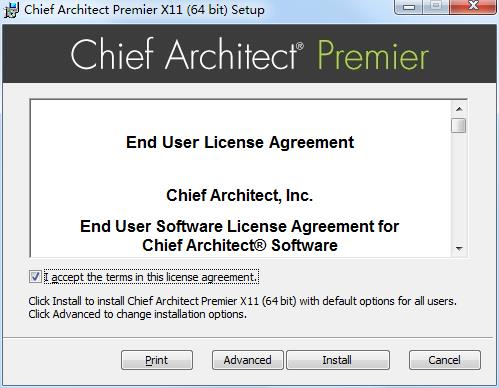This screenshot has height=388, width=499.
Task: Click the installer icon in the title bar
Action: (x=11, y=10)
